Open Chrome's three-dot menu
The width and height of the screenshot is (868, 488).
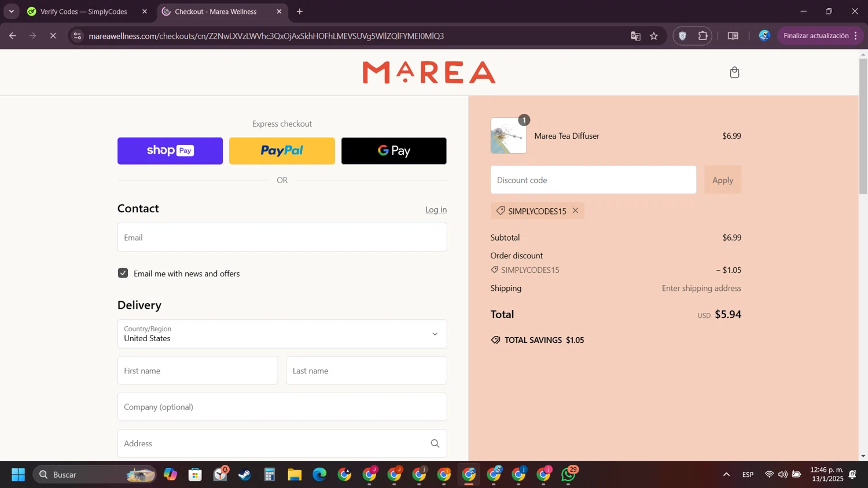(x=855, y=36)
